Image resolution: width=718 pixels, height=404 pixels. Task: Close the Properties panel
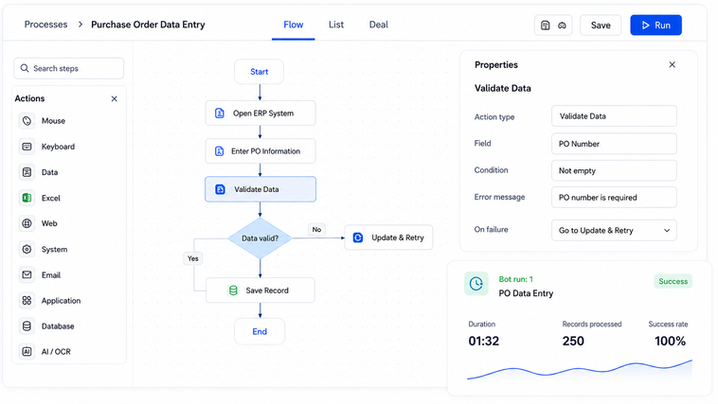click(672, 65)
